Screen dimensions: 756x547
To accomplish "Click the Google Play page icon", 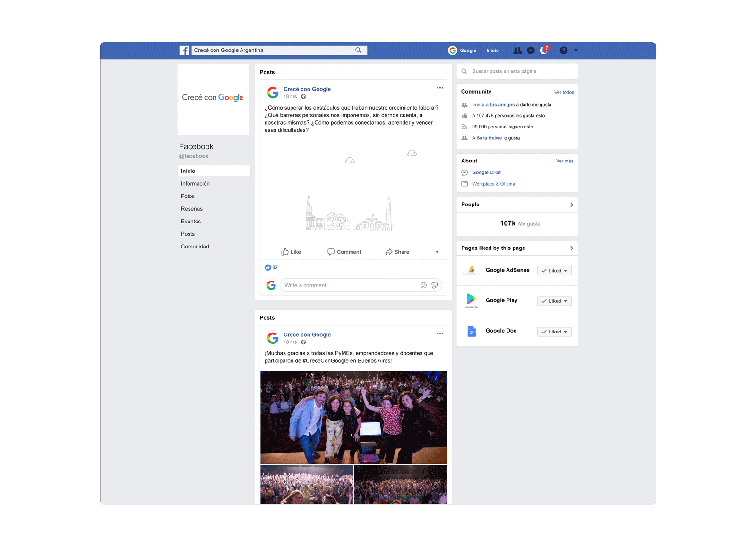I will [472, 300].
